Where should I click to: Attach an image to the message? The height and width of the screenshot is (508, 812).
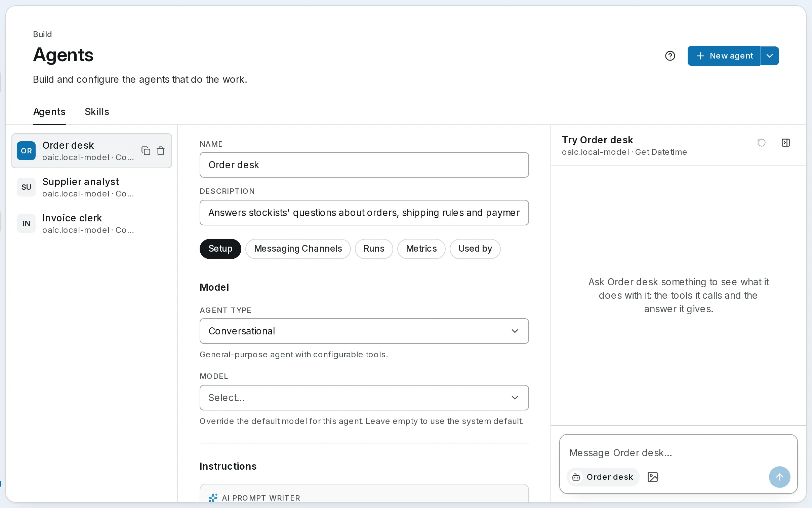(x=652, y=477)
